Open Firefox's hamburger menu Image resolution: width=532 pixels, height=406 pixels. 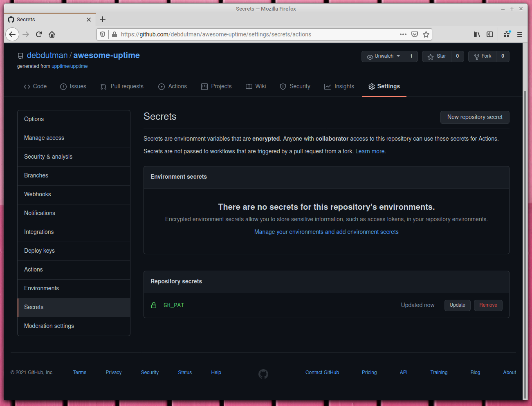pos(520,34)
